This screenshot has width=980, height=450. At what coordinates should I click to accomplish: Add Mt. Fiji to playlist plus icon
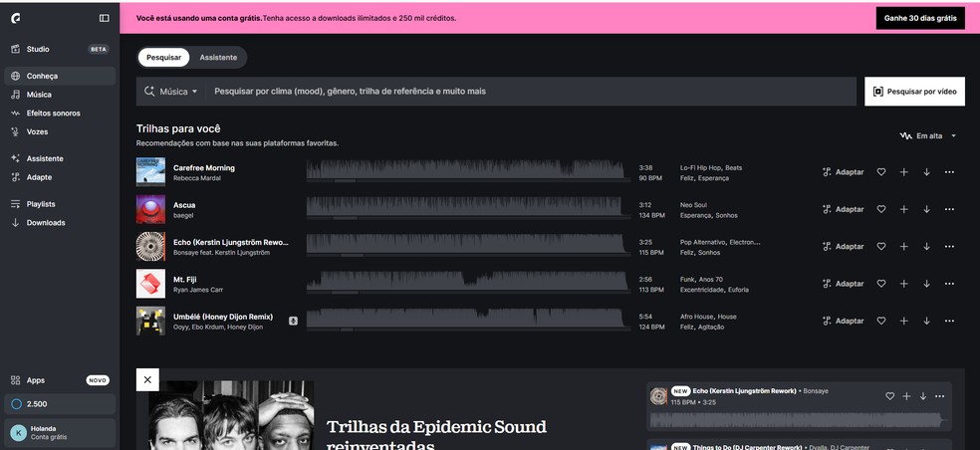point(903,284)
